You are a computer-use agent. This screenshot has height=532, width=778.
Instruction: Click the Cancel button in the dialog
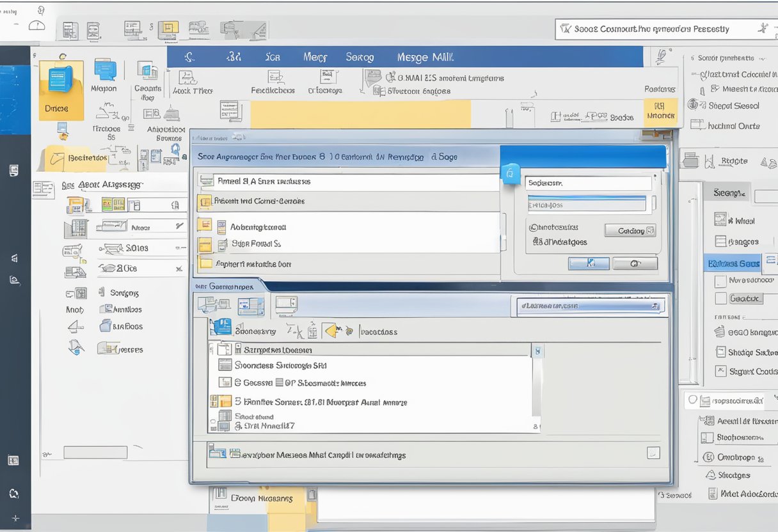pos(635,263)
